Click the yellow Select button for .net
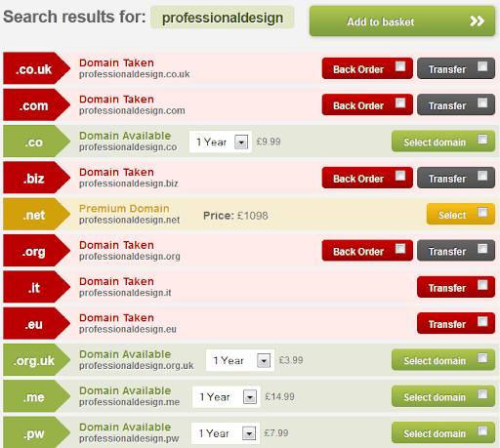The image size is (500, 448). 461,214
